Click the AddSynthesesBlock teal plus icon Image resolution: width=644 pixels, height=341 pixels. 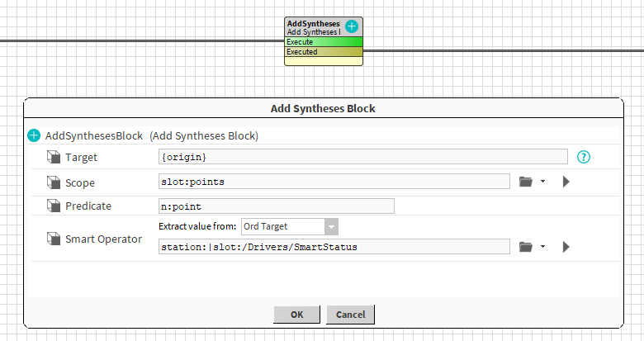[34, 135]
